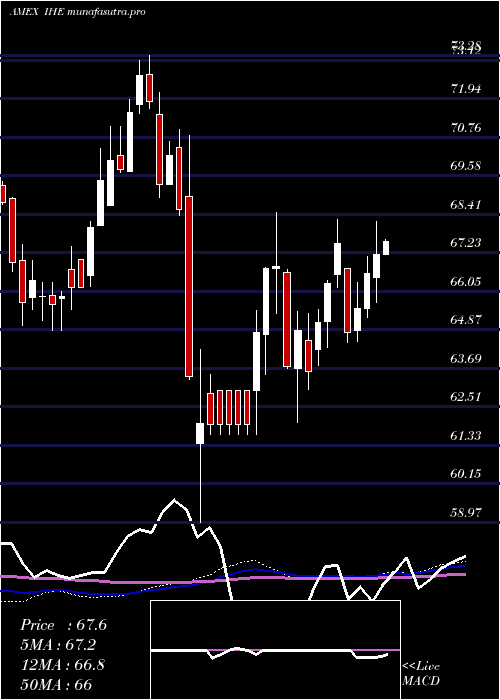
Task: Select the 68.41 price axis label
Action: [466, 204]
